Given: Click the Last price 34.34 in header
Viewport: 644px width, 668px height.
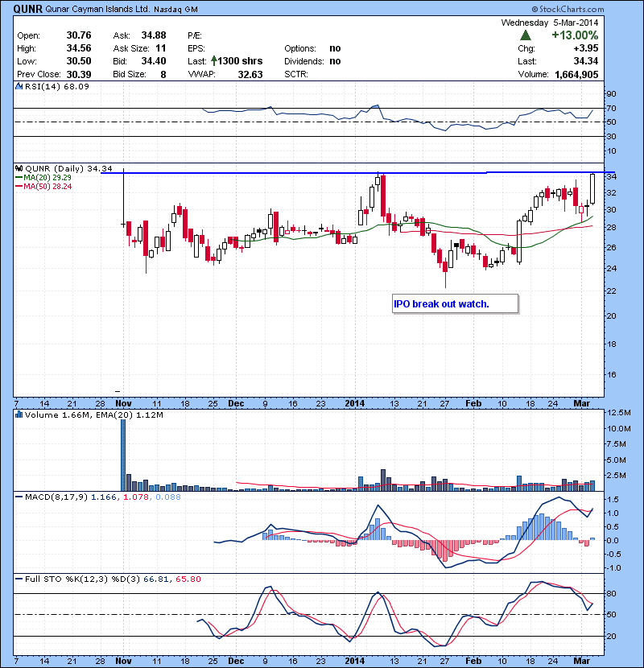Looking at the screenshot, I should pyautogui.click(x=586, y=61).
